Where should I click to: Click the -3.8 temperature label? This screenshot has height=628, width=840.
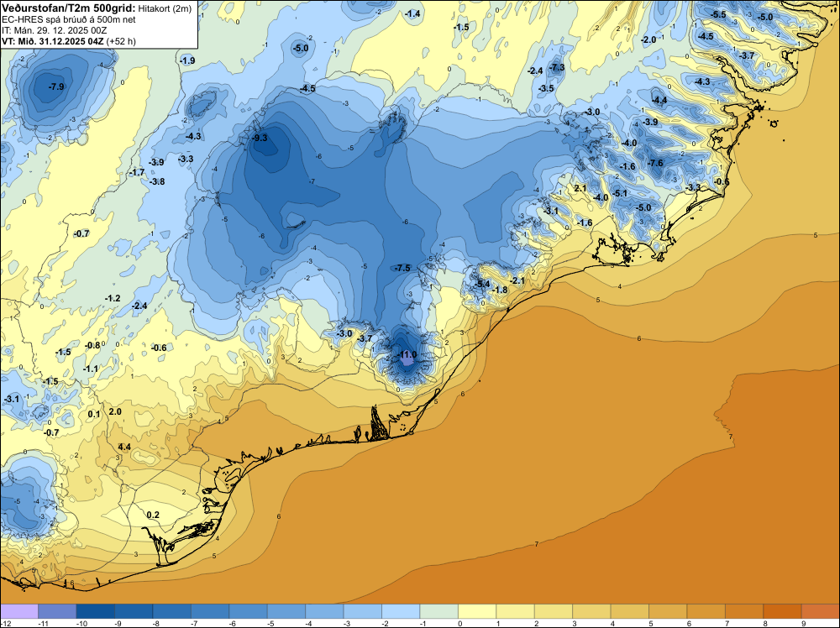(x=157, y=181)
